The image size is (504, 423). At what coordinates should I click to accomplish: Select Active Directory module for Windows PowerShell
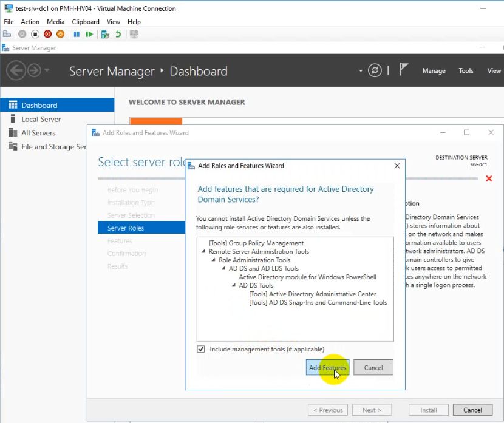tap(308, 277)
